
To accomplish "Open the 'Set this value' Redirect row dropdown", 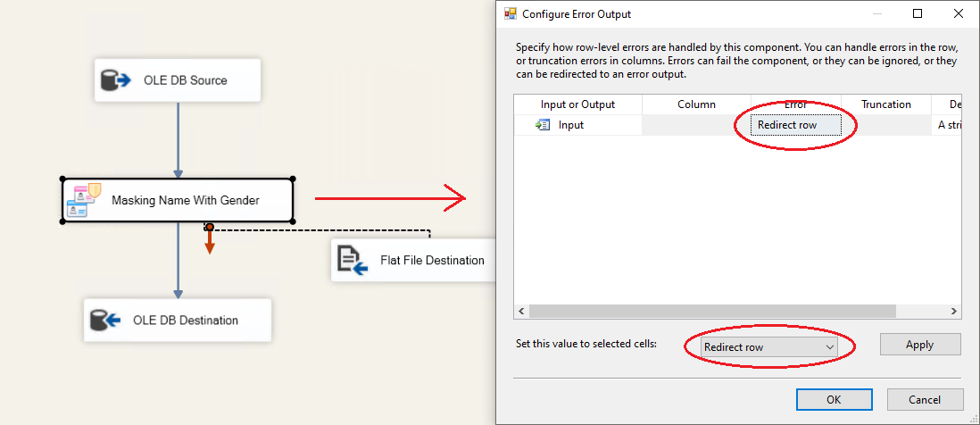I will [x=768, y=346].
